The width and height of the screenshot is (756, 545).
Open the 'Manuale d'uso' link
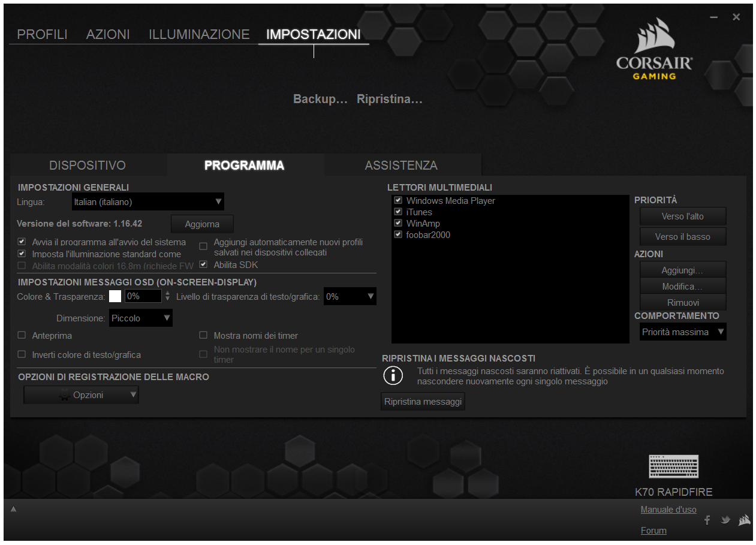click(x=668, y=510)
